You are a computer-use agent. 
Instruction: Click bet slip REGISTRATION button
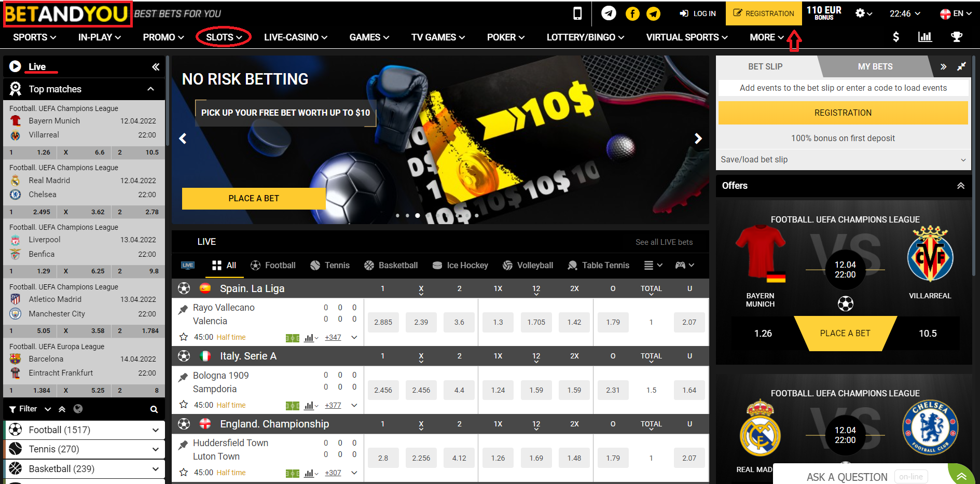pos(843,113)
